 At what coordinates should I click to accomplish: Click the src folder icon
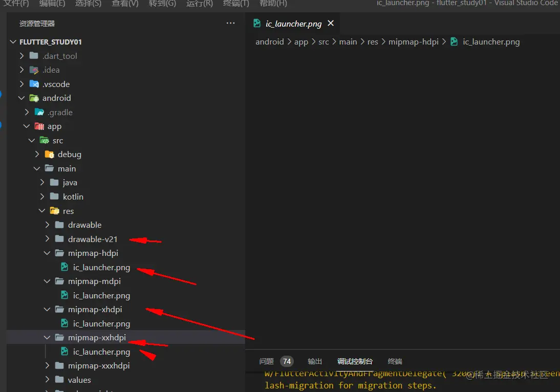(x=45, y=140)
